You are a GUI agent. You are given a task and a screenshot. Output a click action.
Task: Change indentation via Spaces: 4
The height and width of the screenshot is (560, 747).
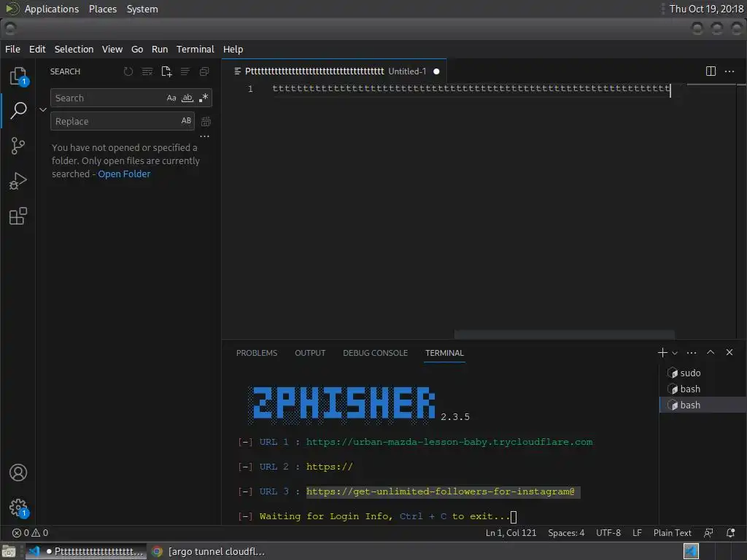[566, 533]
